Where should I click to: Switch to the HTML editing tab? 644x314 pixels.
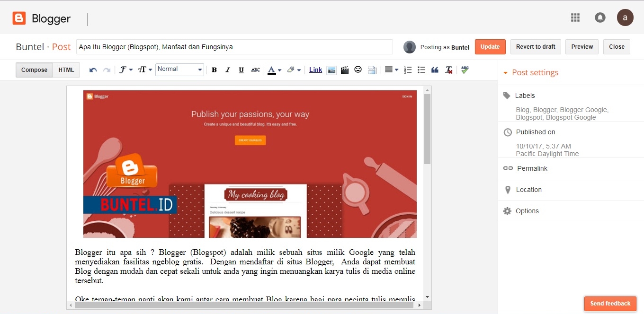[66, 70]
